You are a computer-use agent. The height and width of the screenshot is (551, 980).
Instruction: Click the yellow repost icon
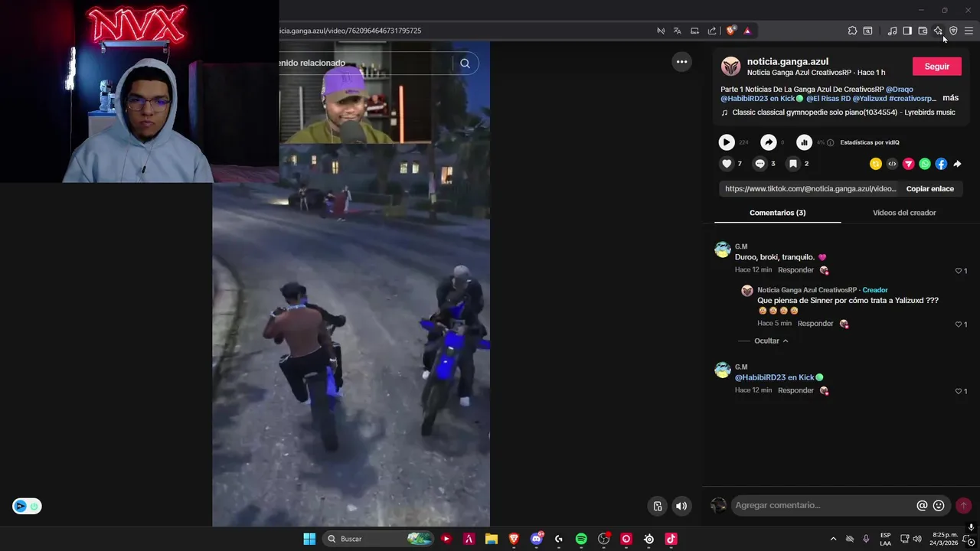click(876, 164)
